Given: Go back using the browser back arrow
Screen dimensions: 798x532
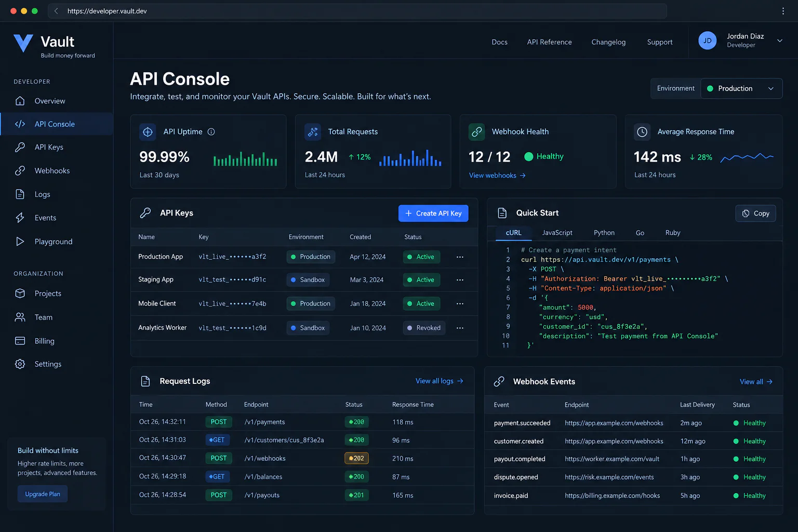Looking at the screenshot, I should pos(56,11).
